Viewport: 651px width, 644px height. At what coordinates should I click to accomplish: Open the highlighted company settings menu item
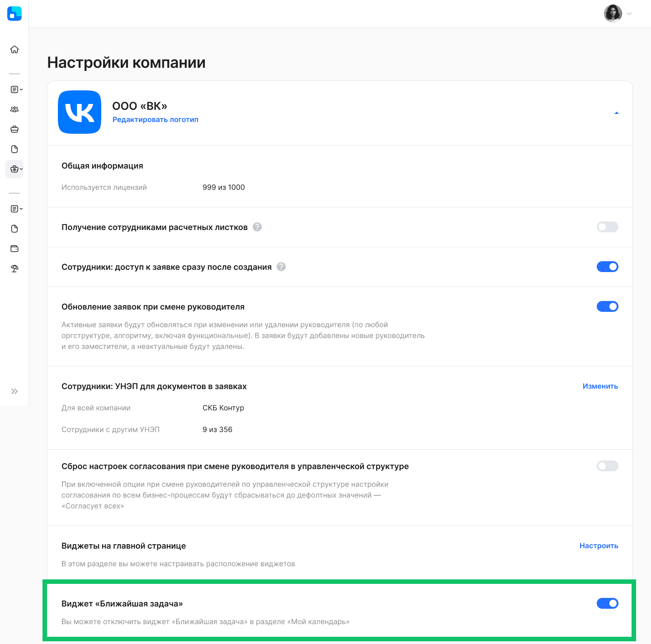(14, 169)
